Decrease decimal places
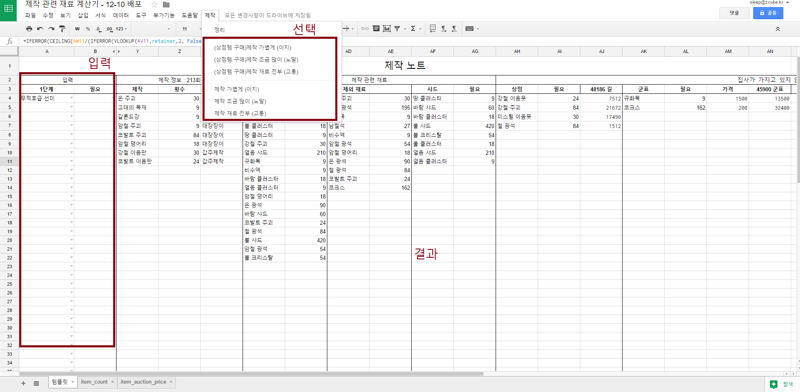Viewport: 800px width, 392px height. point(98,29)
